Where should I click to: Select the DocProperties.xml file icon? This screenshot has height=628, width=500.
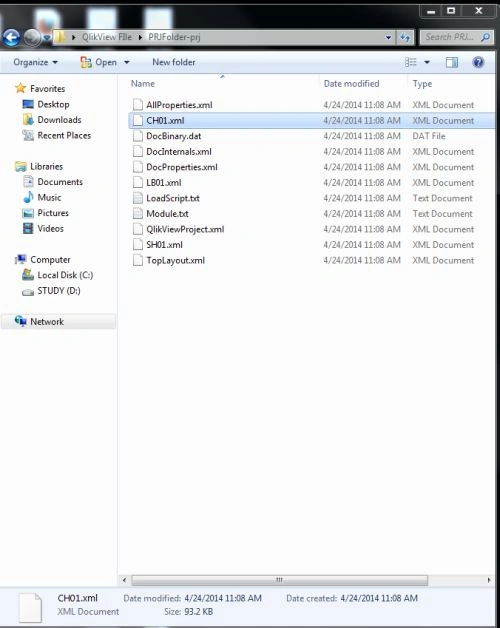pyautogui.click(x=138, y=167)
